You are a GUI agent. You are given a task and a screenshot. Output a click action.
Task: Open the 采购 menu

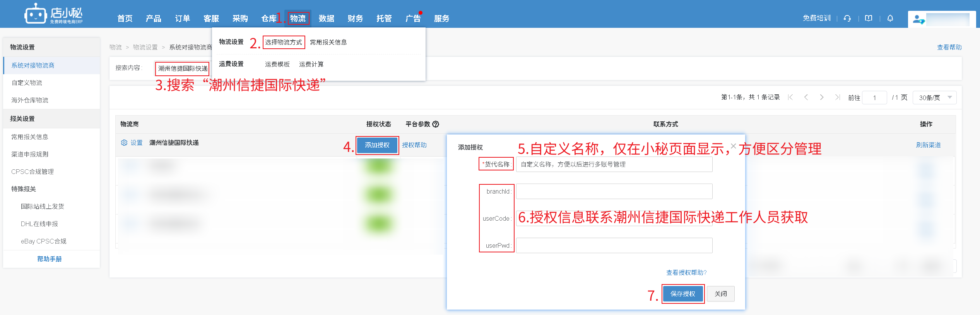240,18
